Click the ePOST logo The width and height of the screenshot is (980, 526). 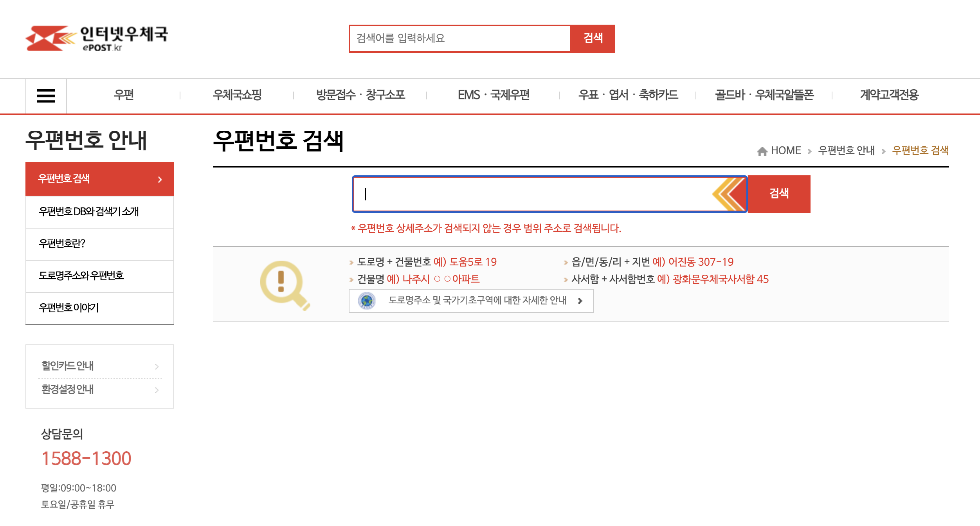97,38
